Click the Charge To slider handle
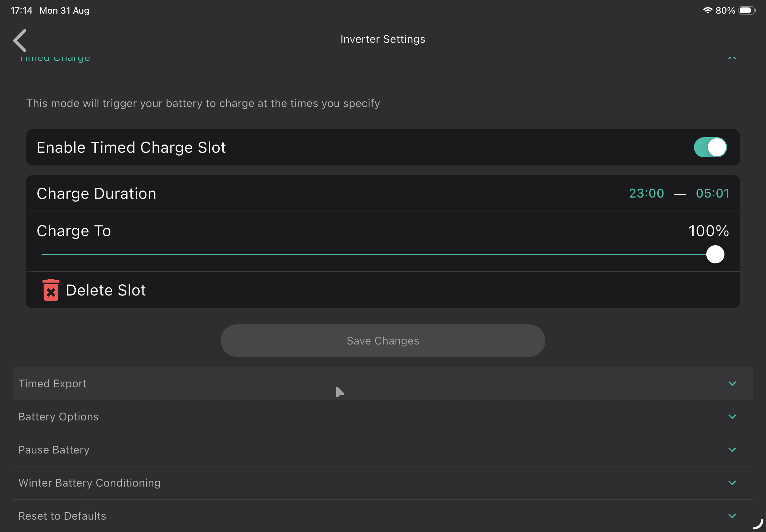 [715, 254]
